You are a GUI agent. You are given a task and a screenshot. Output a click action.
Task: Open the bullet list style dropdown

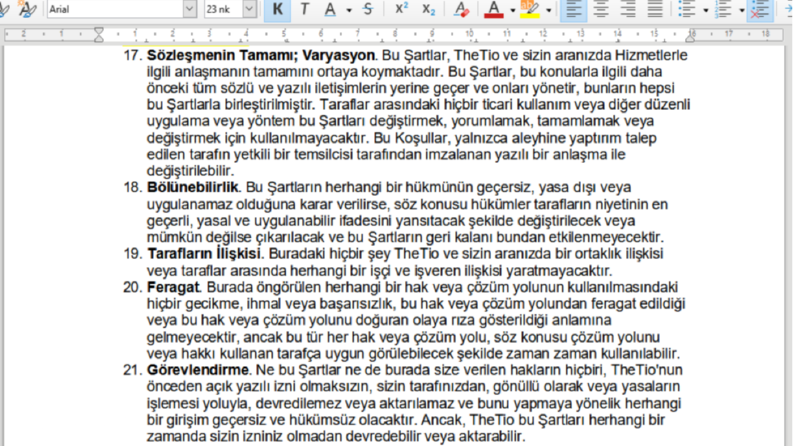pos(706,10)
